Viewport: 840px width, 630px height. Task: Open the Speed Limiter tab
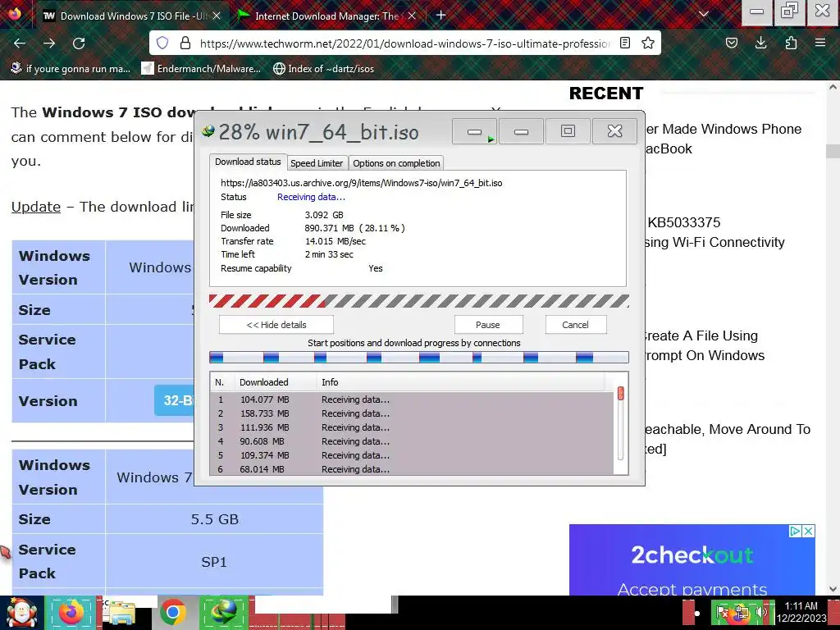click(317, 163)
